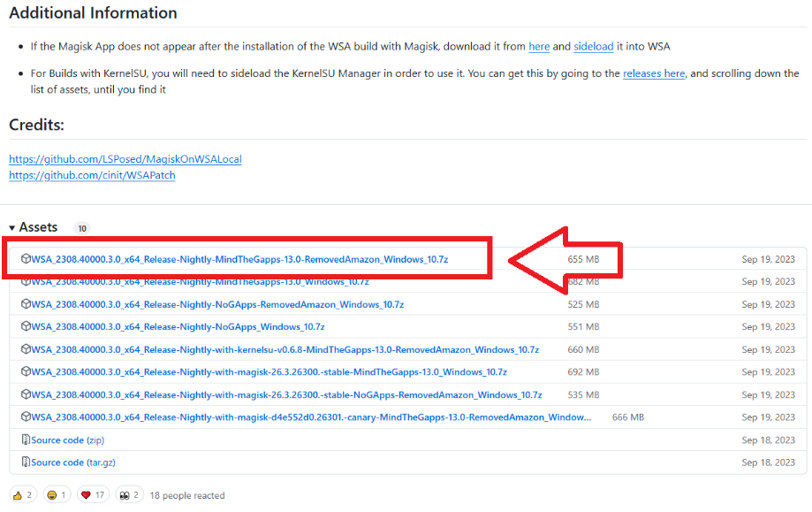Click the '525 MB' size value
Screen dimensions: 812x512
click(583, 305)
